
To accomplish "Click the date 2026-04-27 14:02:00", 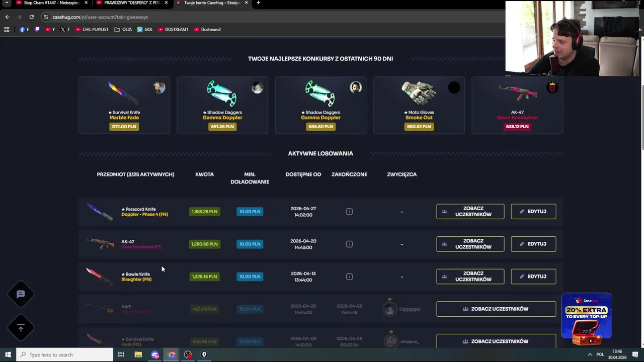I will 303,212.
